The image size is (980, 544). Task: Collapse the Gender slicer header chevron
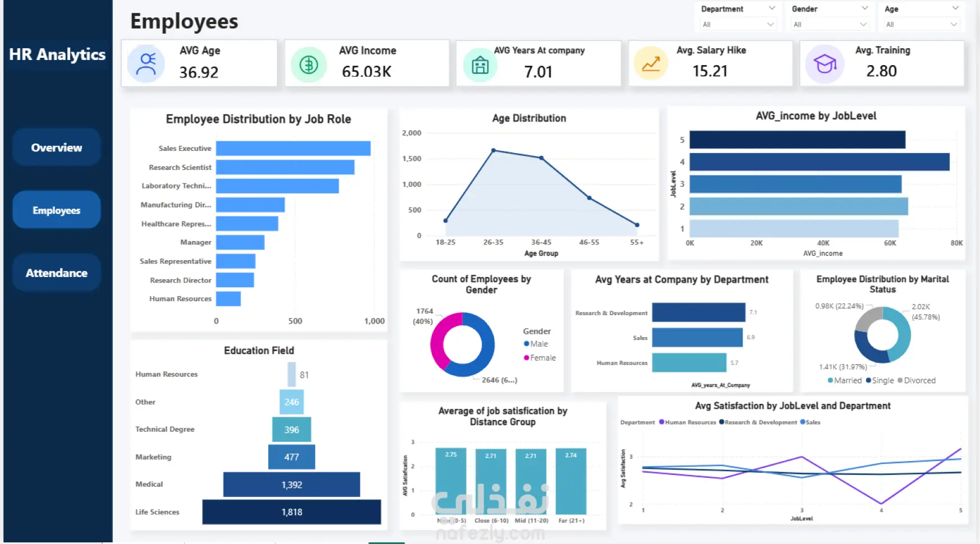[x=864, y=8]
